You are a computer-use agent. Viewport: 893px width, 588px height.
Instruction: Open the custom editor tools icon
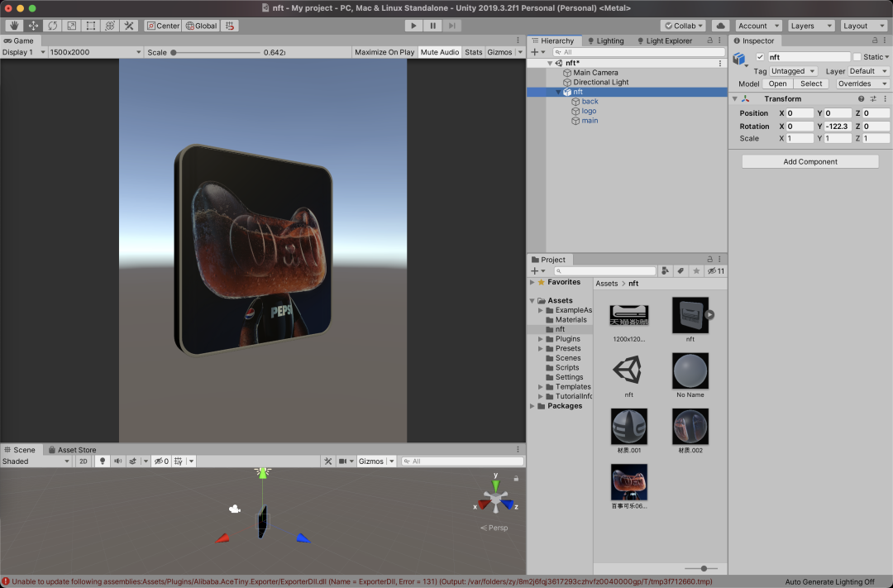[x=129, y=26]
